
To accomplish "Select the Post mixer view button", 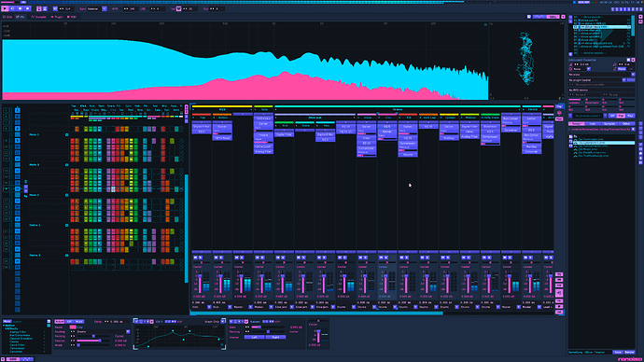I will coord(559,119).
